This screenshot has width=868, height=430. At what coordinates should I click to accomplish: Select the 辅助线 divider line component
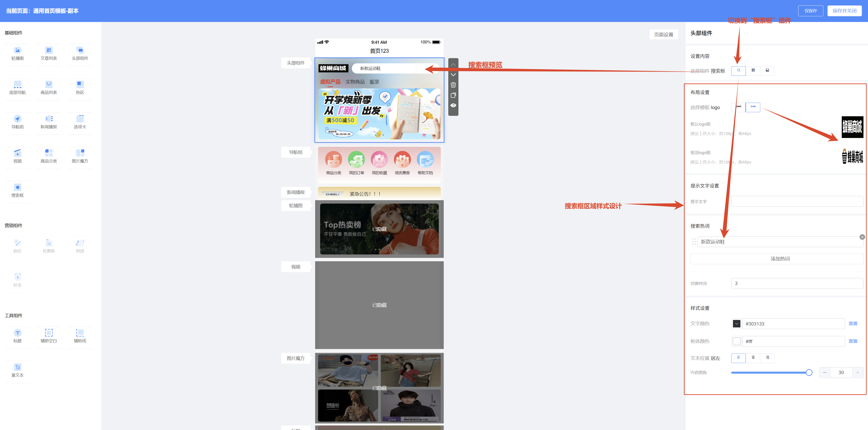pyautogui.click(x=80, y=337)
